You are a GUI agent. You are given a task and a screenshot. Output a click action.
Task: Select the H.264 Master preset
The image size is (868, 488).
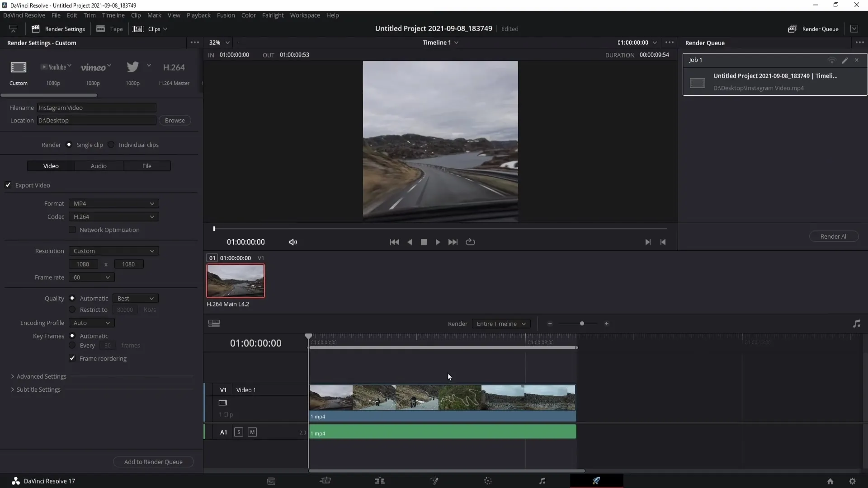tap(174, 67)
